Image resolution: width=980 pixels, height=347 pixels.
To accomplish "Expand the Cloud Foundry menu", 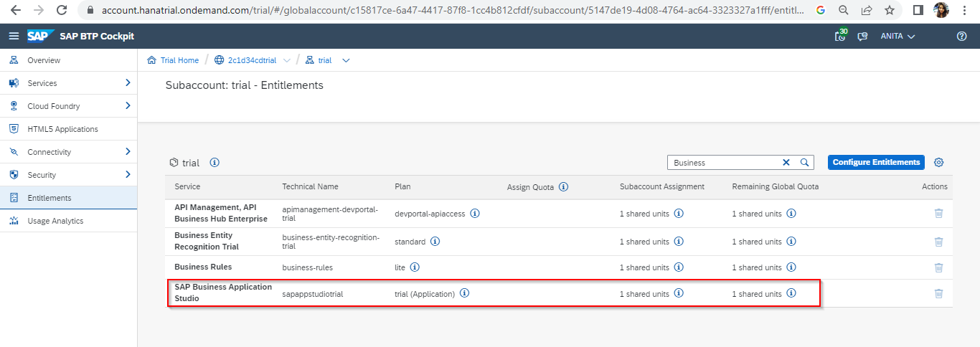I will [128, 106].
